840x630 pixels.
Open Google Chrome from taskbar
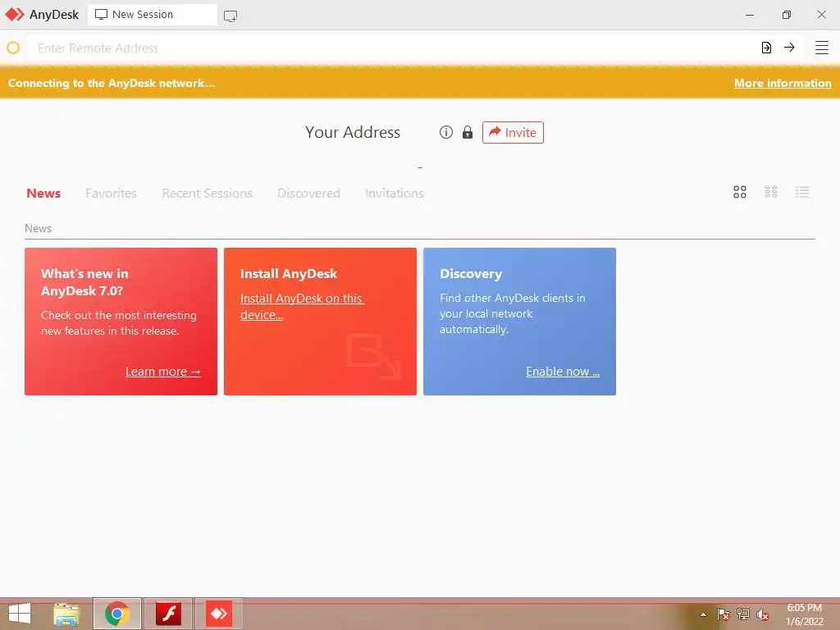[x=116, y=614]
